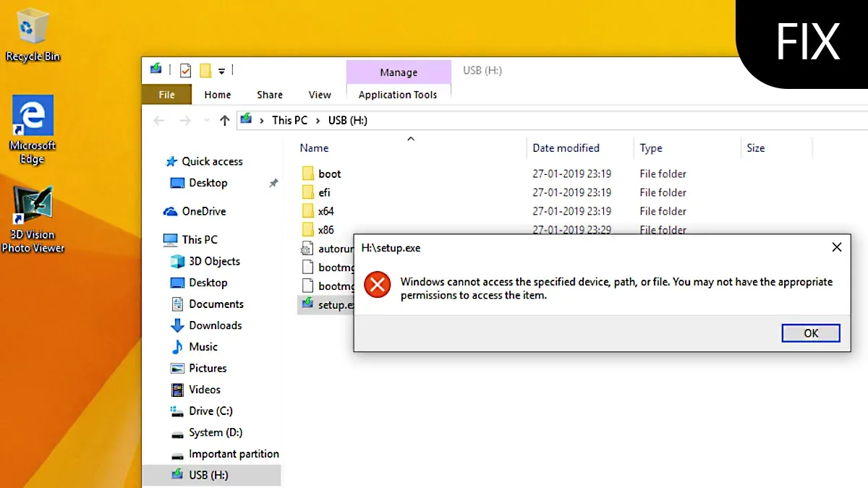Screen dimensions: 868x488
Task: Select the Manage contextual tab
Action: pyautogui.click(x=399, y=72)
